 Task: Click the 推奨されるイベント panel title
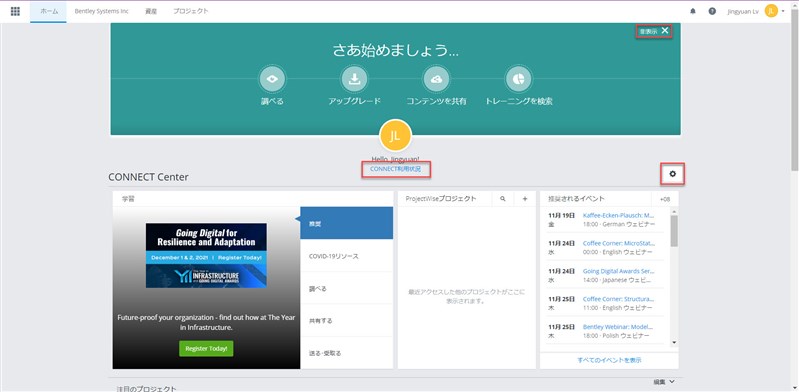pos(576,199)
